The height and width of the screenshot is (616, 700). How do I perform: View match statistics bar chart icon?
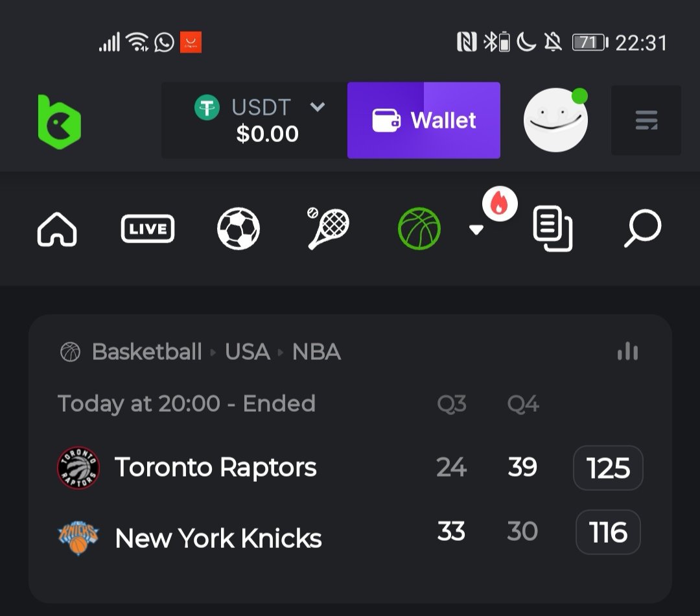coord(627,351)
